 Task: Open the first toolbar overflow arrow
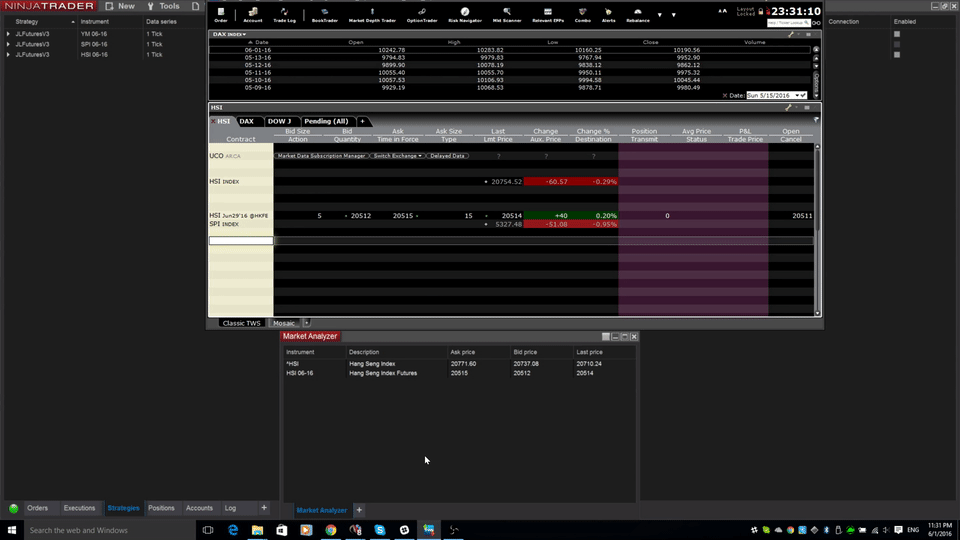click(x=659, y=15)
